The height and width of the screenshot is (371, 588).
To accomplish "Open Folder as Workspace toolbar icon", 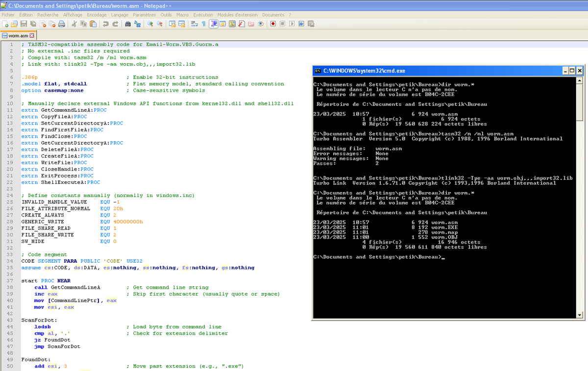I will (251, 24).
